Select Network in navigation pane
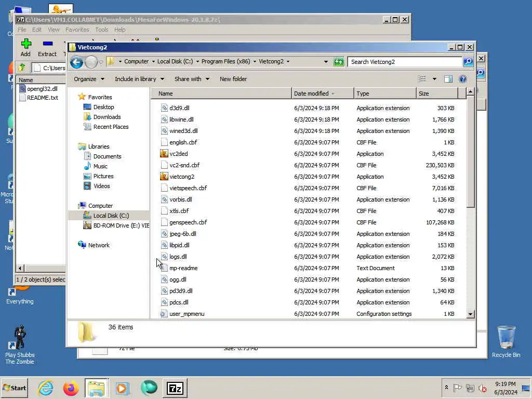The height and width of the screenshot is (399, 532). coord(99,245)
